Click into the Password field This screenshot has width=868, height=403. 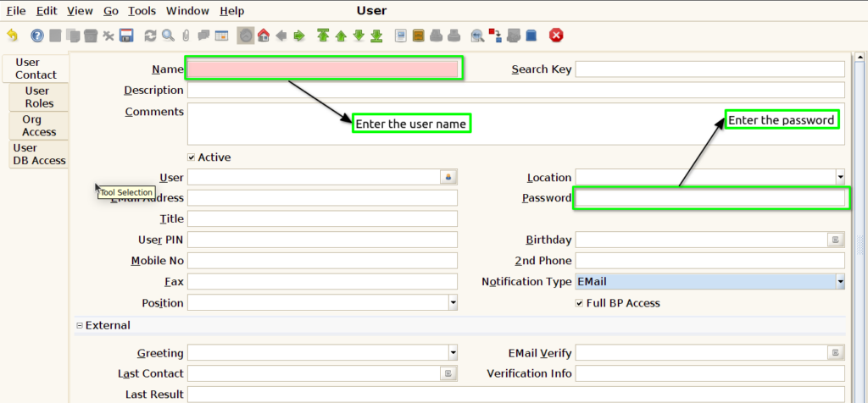coord(710,198)
